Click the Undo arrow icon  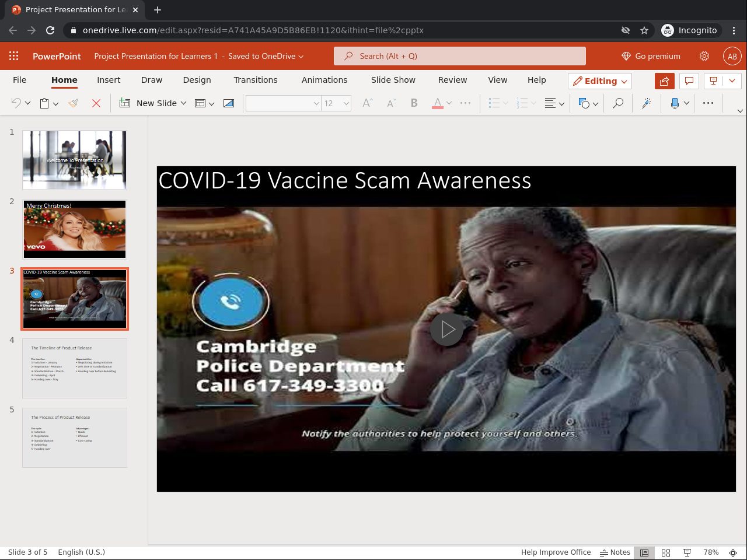[16, 103]
